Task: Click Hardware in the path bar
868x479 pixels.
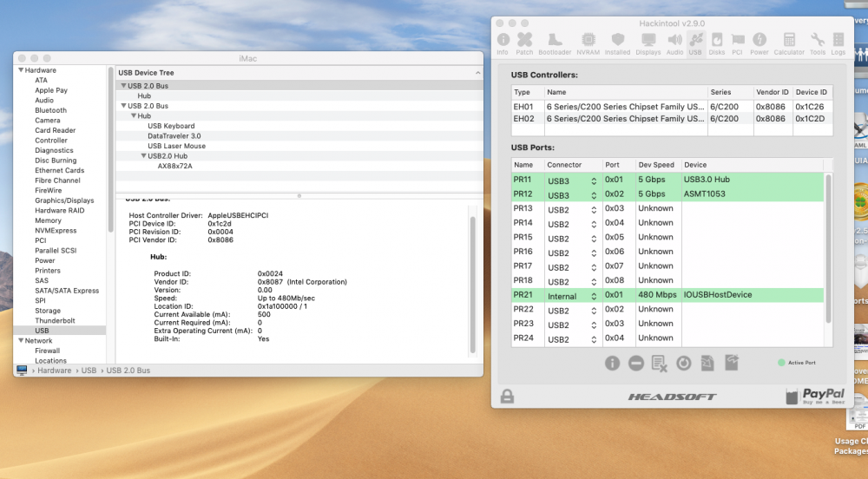Action: (54, 370)
